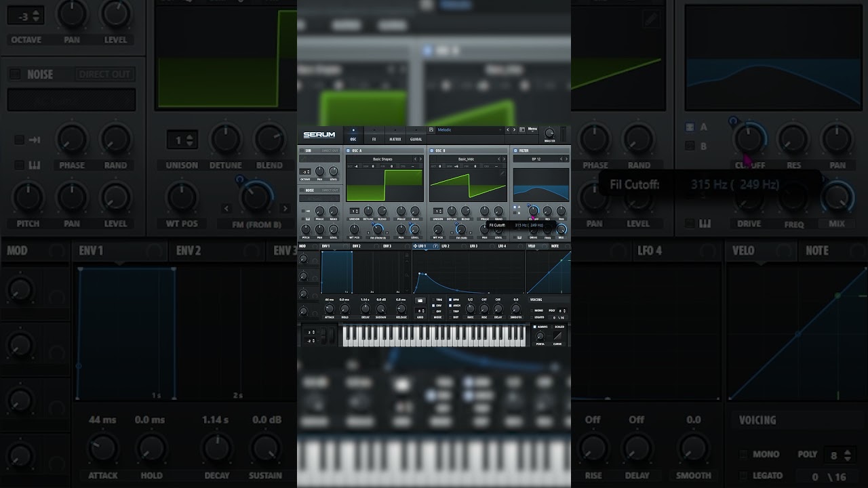Image resolution: width=868 pixels, height=488 pixels.
Task: Adjust the SUB octave stepper showing -3
Action: (305, 171)
